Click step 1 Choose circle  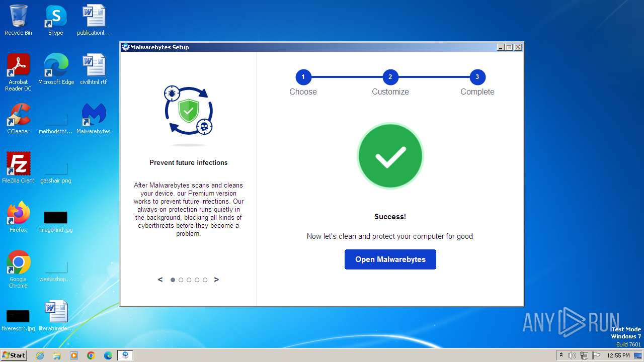(303, 77)
